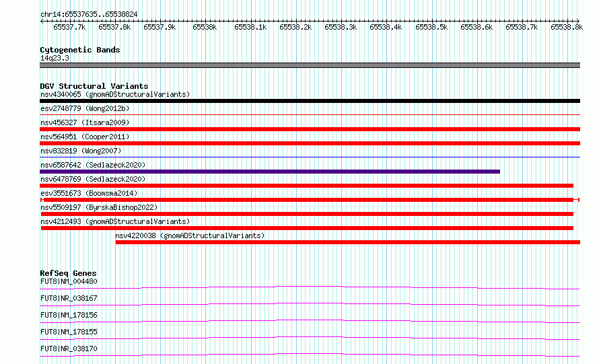Click the 65538k ruler tick label
The height and width of the screenshot is (364, 599).
[205, 28]
